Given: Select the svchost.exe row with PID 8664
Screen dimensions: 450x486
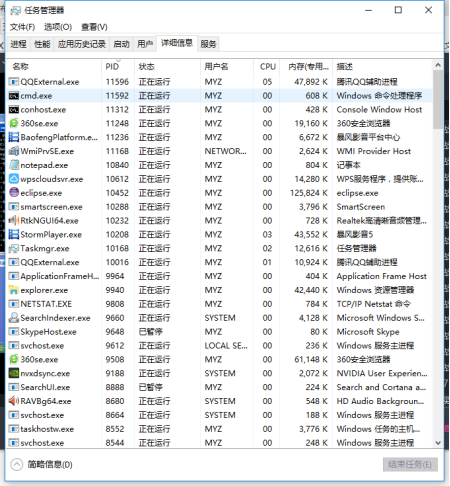Looking at the screenshot, I should coord(220,415).
